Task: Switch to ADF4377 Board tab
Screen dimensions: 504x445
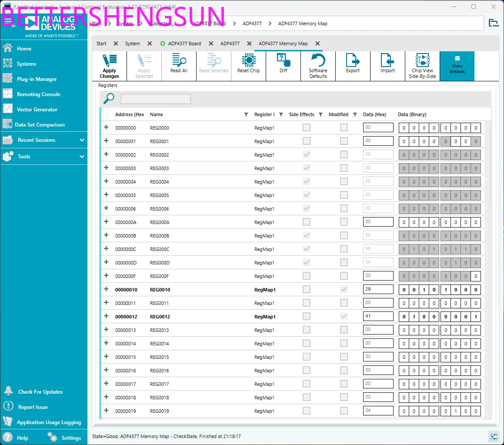Action: pyautogui.click(x=184, y=43)
